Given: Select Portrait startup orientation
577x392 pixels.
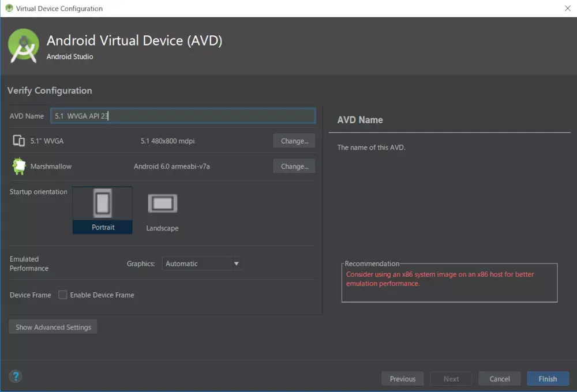Looking at the screenshot, I should 103,210.
